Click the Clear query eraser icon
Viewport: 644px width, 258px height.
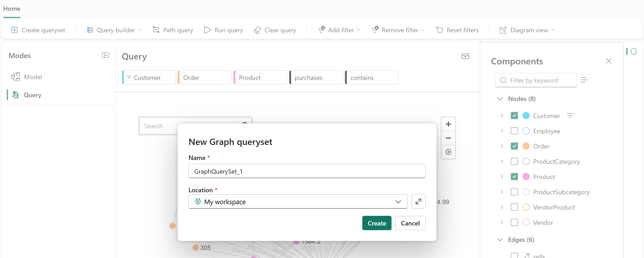pyautogui.click(x=257, y=30)
